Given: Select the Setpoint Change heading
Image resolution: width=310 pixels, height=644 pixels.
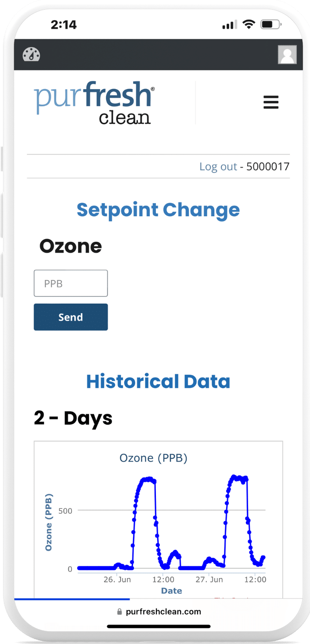Looking at the screenshot, I should [x=159, y=210].
